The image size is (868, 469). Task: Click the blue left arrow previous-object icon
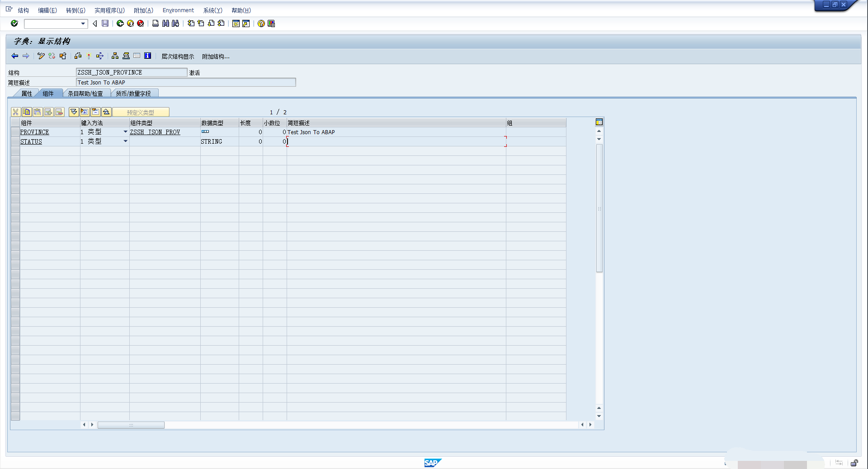tap(15, 56)
